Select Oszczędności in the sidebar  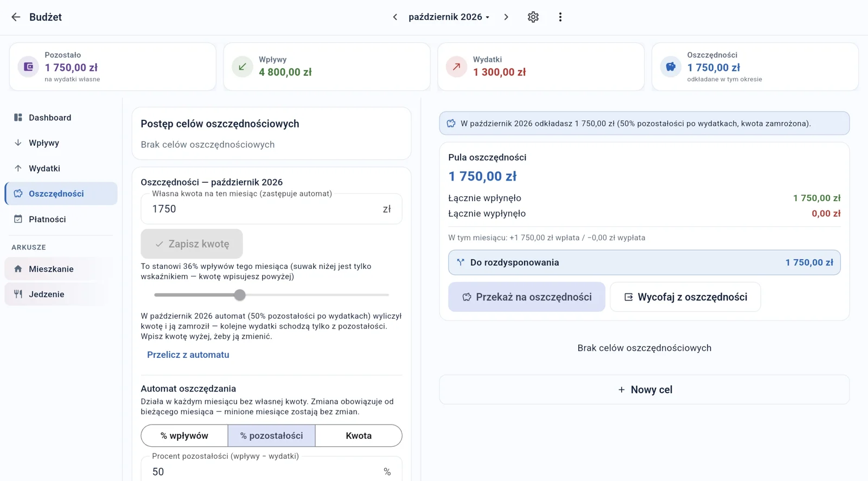coord(61,194)
